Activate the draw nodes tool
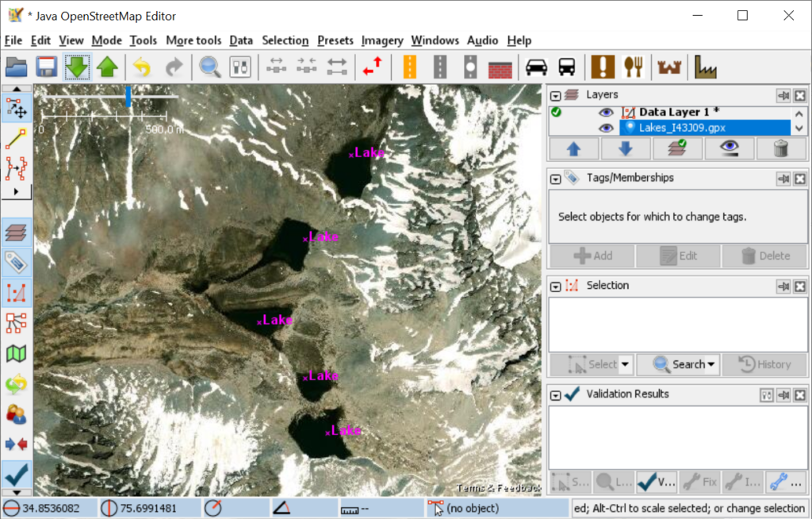The image size is (812, 519). tap(17, 138)
